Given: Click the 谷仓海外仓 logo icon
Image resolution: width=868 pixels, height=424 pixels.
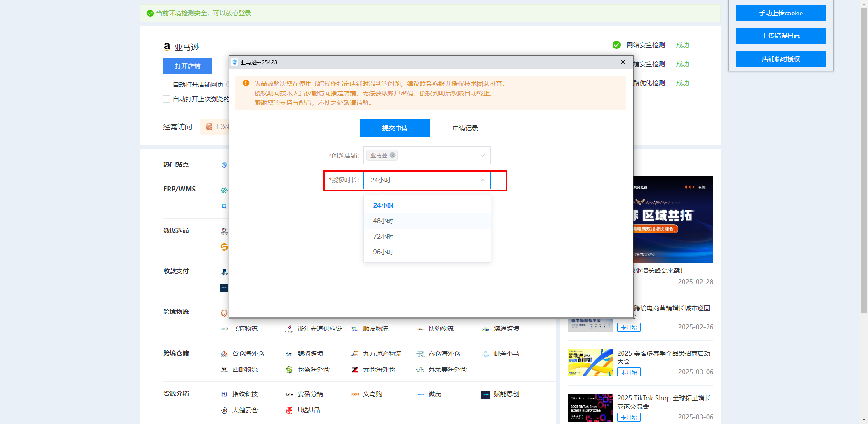Looking at the screenshot, I should (224, 354).
